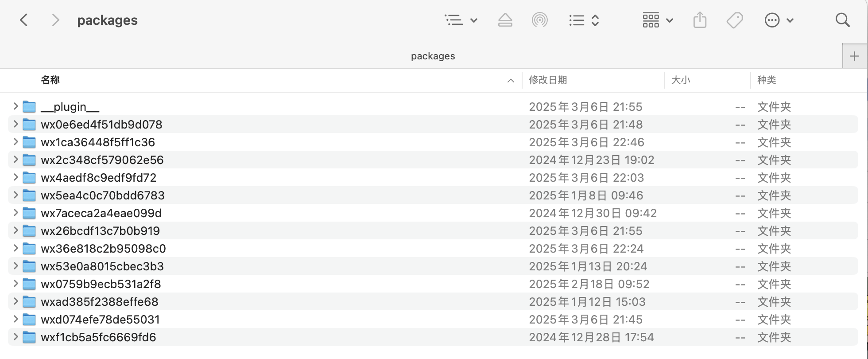Sort by 名称 column header
Image resolution: width=868 pixels, height=359 pixels.
[50, 80]
